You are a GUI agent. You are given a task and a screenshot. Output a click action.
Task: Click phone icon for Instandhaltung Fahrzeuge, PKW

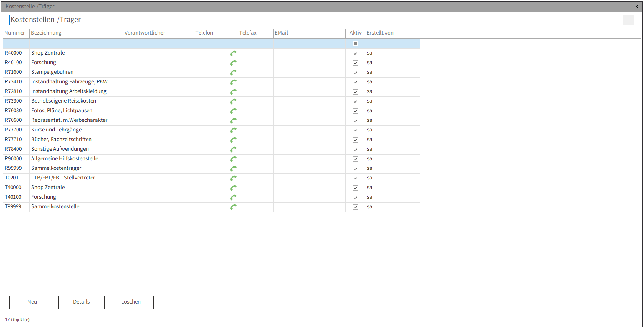pyautogui.click(x=234, y=82)
